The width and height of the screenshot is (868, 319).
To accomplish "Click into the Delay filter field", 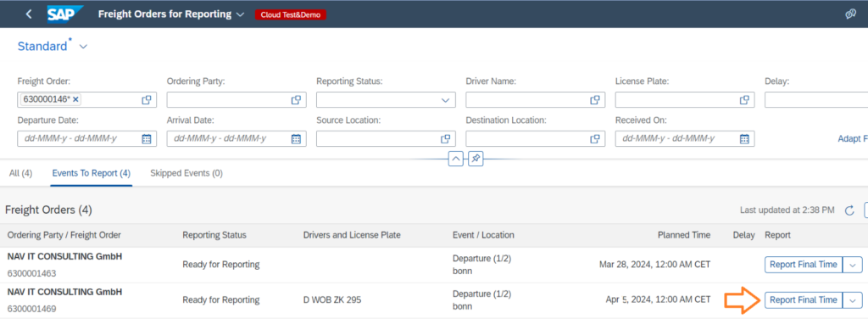I will [x=816, y=100].
